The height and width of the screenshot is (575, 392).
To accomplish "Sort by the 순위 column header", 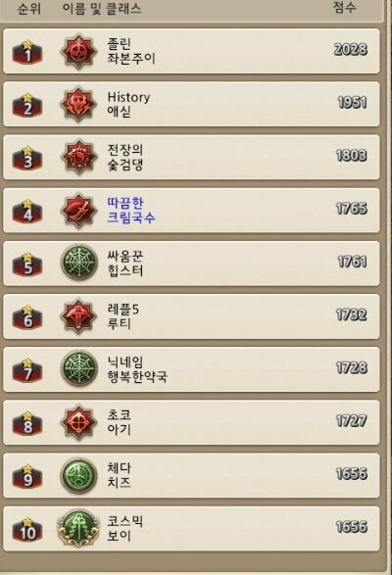I will click(29, 8).
